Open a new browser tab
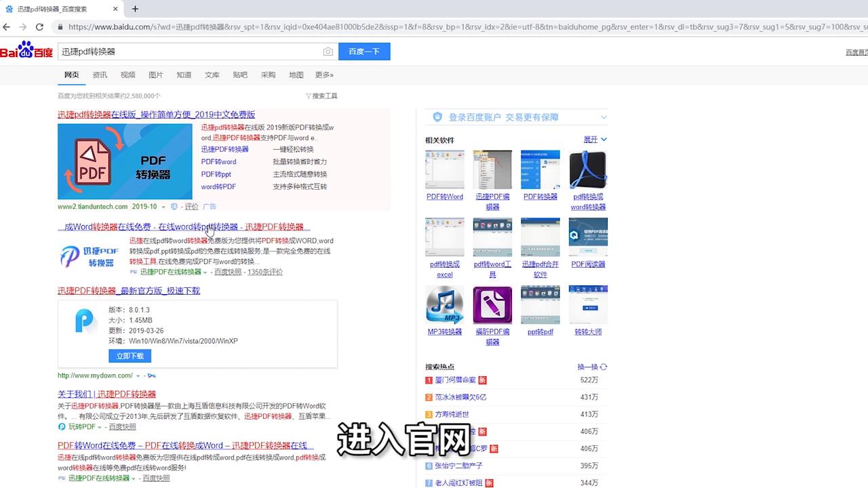The height and width of the screenshot is (488, 868). [135, 9]
